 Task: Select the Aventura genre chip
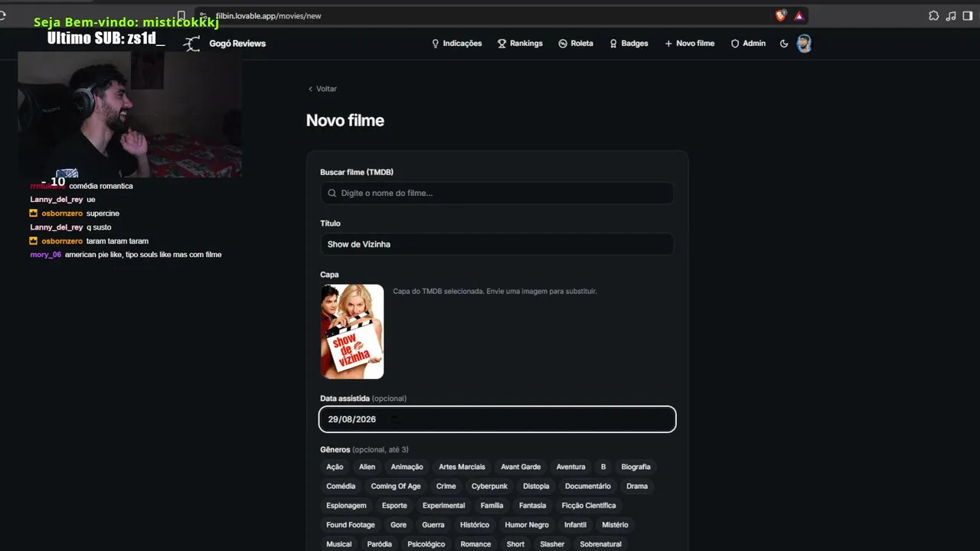(570, 467)
